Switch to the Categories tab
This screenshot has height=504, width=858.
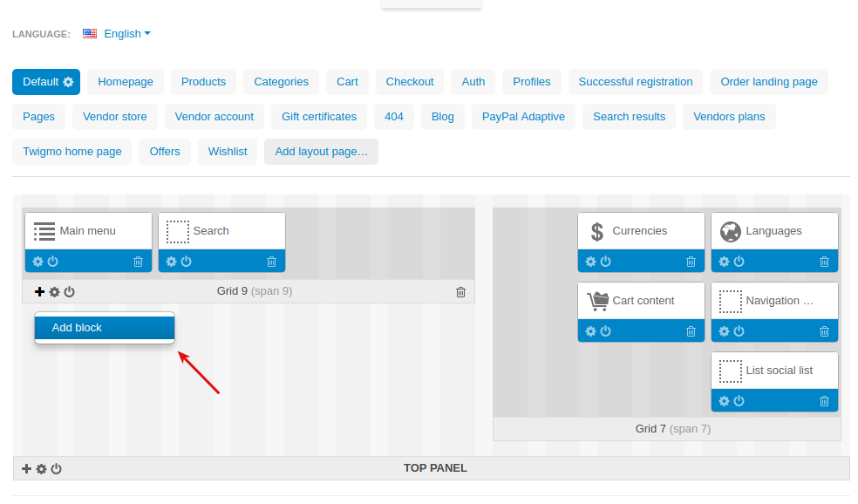[282, 82]
